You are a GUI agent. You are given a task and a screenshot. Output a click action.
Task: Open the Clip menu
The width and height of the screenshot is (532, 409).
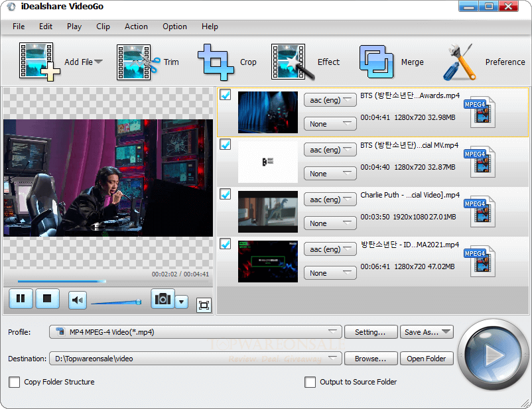click(103, 27)
